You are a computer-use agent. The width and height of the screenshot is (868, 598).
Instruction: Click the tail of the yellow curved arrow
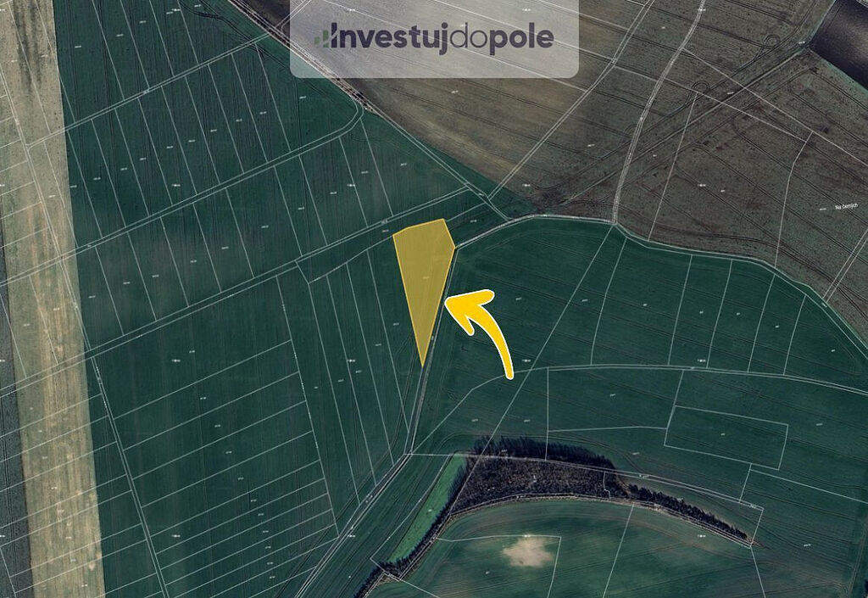pos(509,374)
